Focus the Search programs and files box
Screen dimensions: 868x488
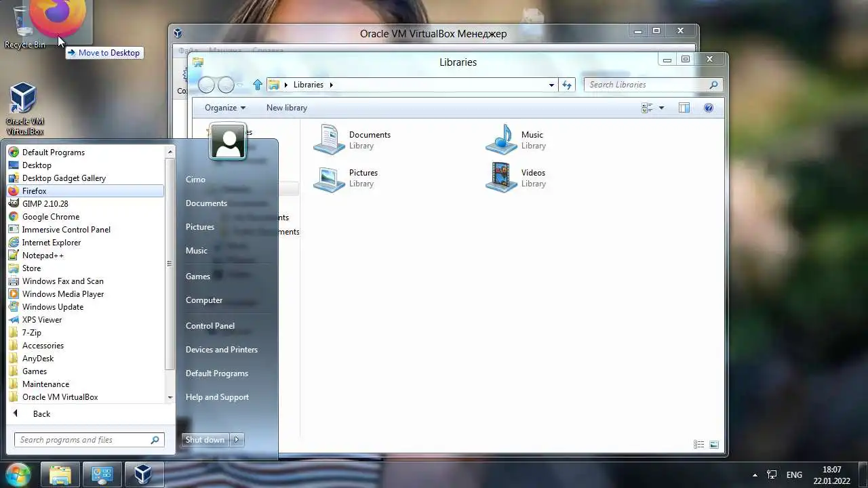click(x=89, y=440)
